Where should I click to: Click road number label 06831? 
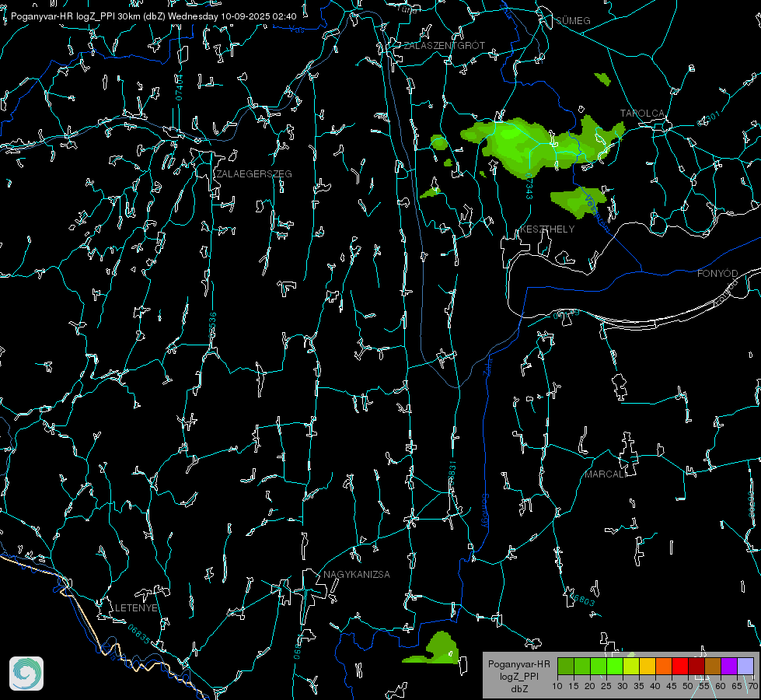point(452,474)
